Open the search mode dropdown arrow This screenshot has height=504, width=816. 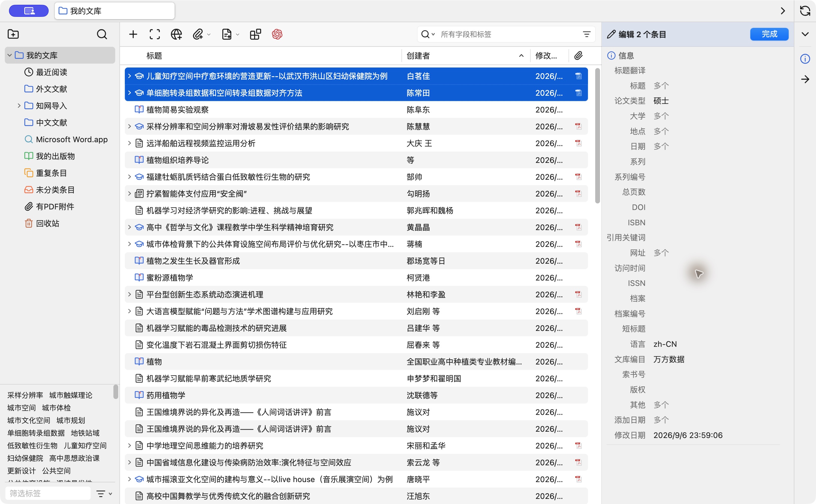(x=433, y=34)
